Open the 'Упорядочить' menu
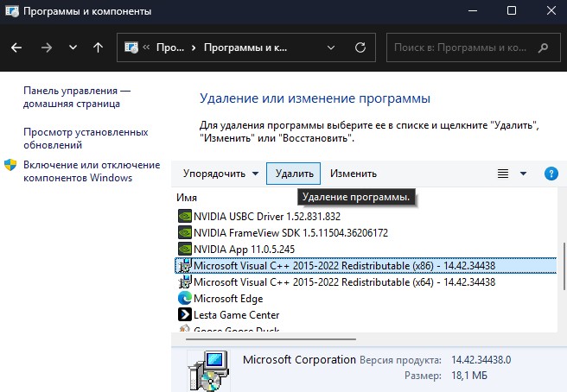Screen dimensions: 567x392 [x=220, y=174]
